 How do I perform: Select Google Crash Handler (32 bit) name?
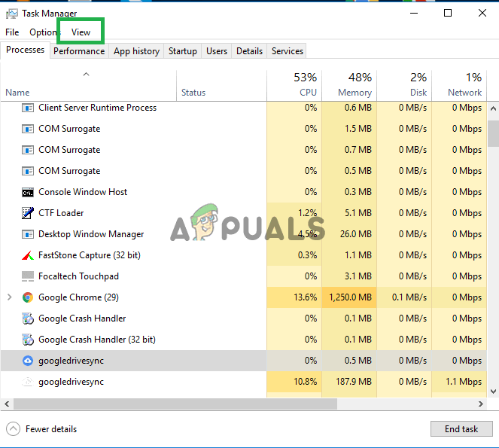pos(97,340)
